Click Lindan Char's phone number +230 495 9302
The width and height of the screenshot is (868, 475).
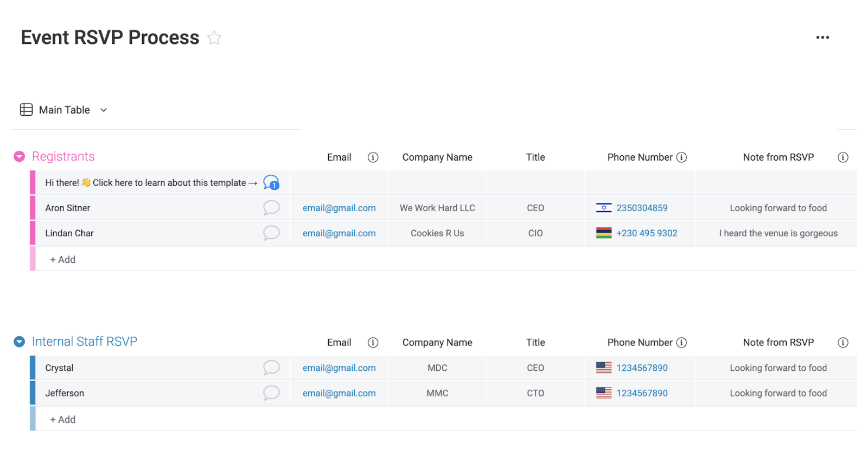(x=647, y=233)
